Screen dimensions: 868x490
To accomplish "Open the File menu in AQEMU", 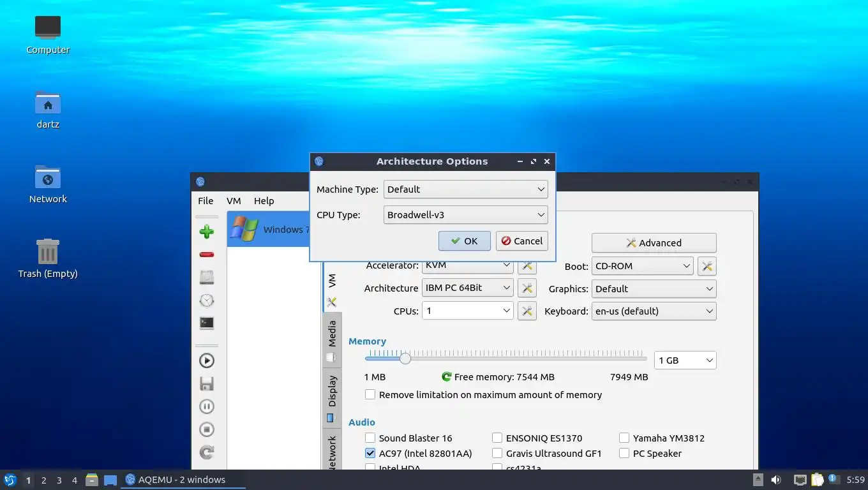I will click(x=206, y=201).
